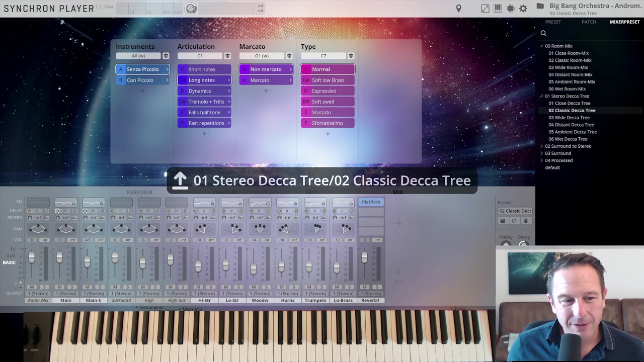Solo the Hi-Str channel
This screenshot has width=644, height=362.
[210, 287]
